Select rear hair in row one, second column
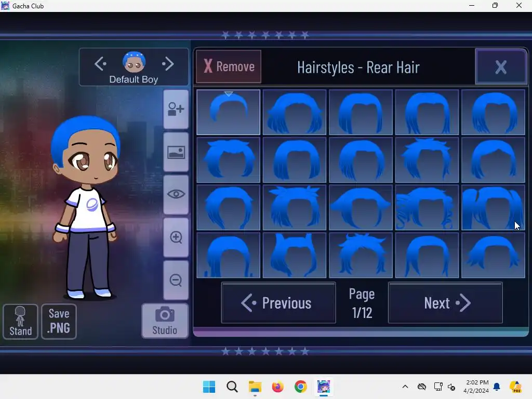This screenshot has width=532, height=399. pos(295,112)
